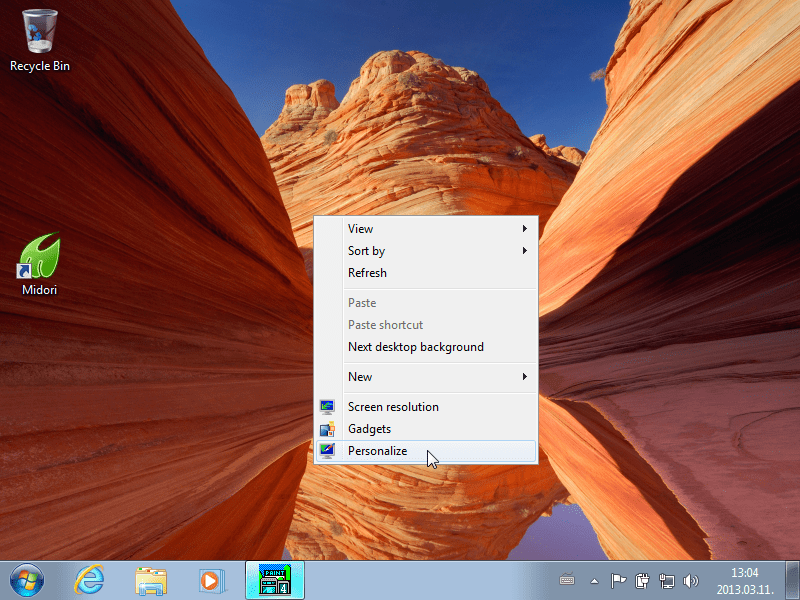Choose Personalize from the context menu
Viewport: 800px width, 600px height.
click(x=426, y=451)
